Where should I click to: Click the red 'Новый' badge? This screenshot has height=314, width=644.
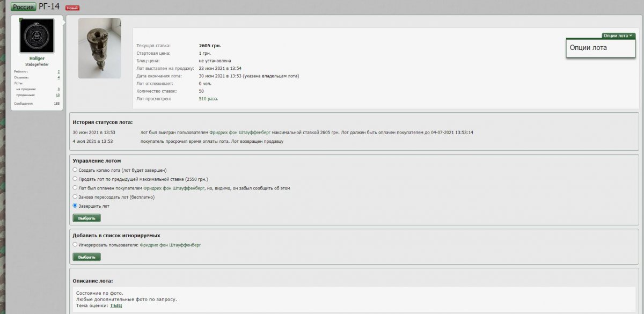click(72, 8)
